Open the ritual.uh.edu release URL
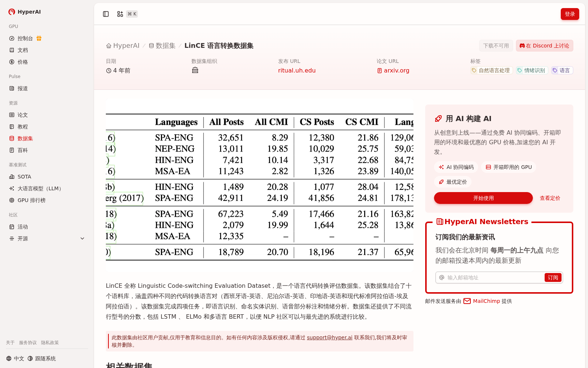588x368 pixels. [297, 70]
